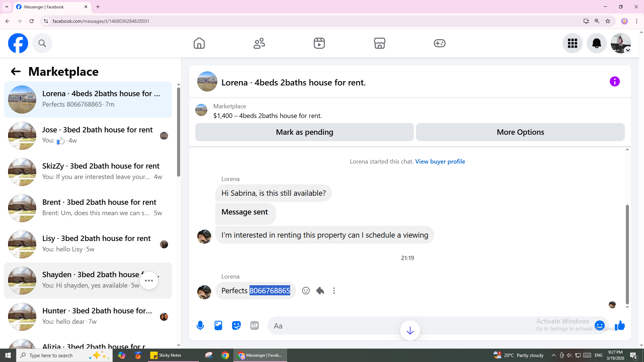Open Chrome tab search dropdown
644x362 pixels.
click(6, 7)
